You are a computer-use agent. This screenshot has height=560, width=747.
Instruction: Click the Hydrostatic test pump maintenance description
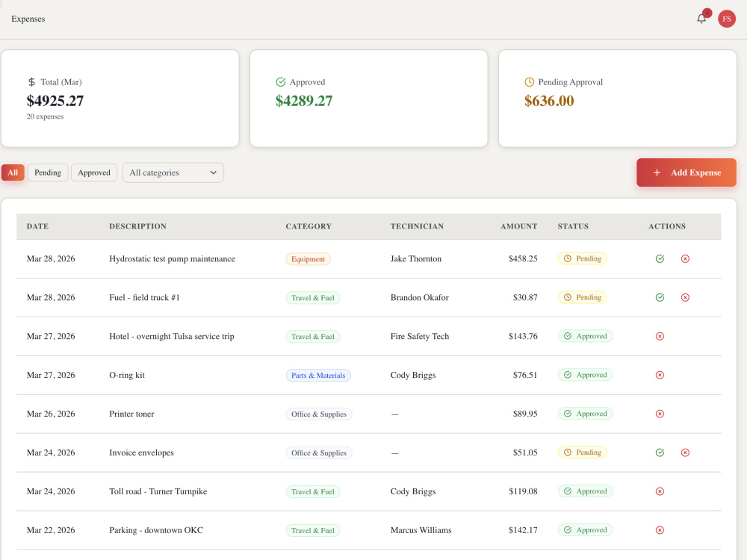click(172, 258)
